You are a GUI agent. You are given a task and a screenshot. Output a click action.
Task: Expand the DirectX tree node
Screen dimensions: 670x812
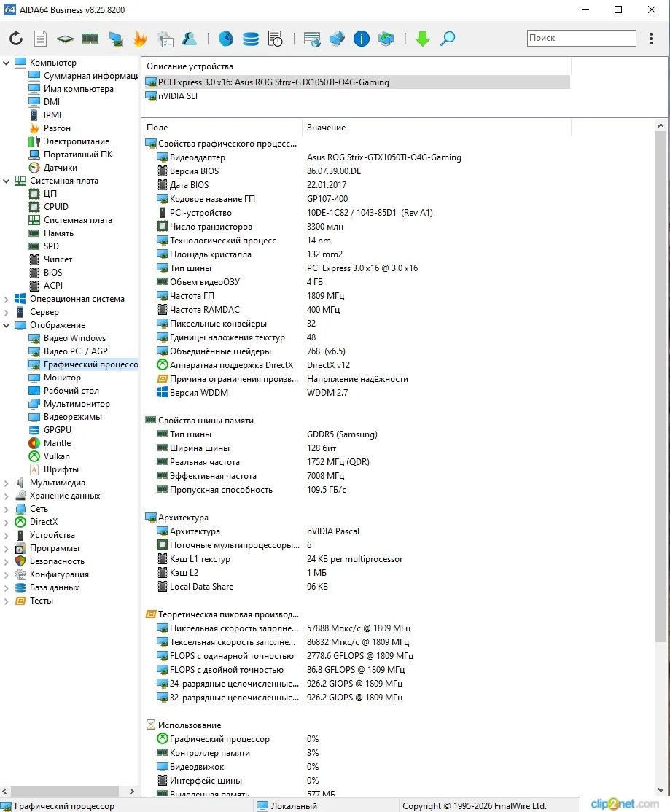click(x=7, y=523)
